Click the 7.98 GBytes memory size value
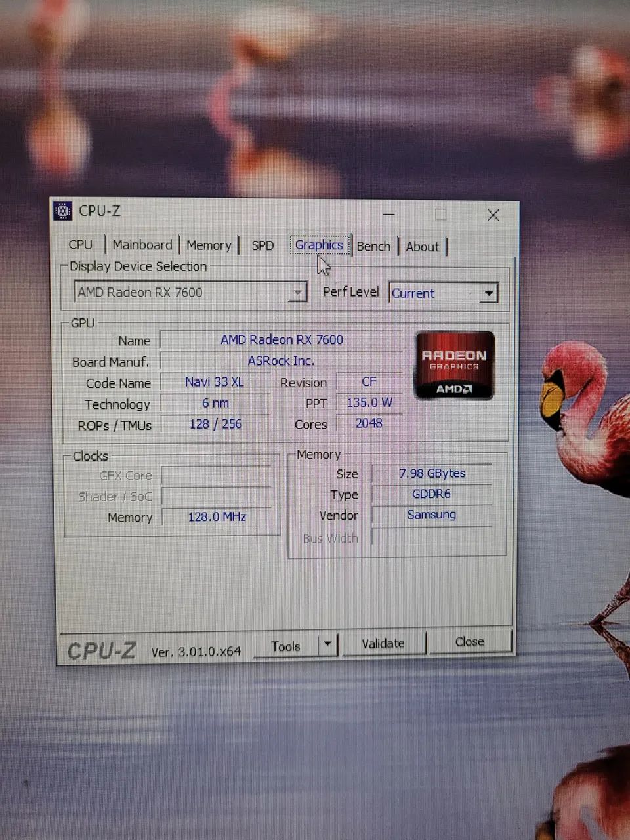The height and width of the screenshot is (840, 630). [432, 473]
